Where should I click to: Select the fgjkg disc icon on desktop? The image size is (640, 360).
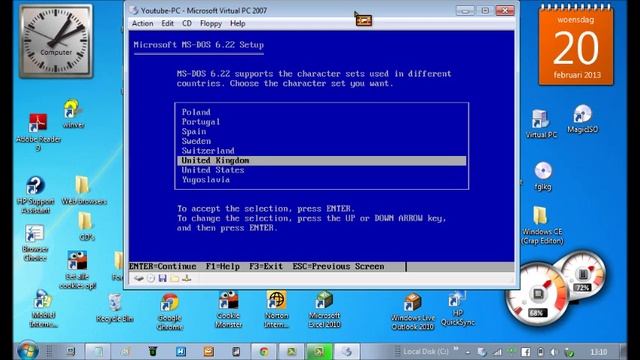(543, 176)
